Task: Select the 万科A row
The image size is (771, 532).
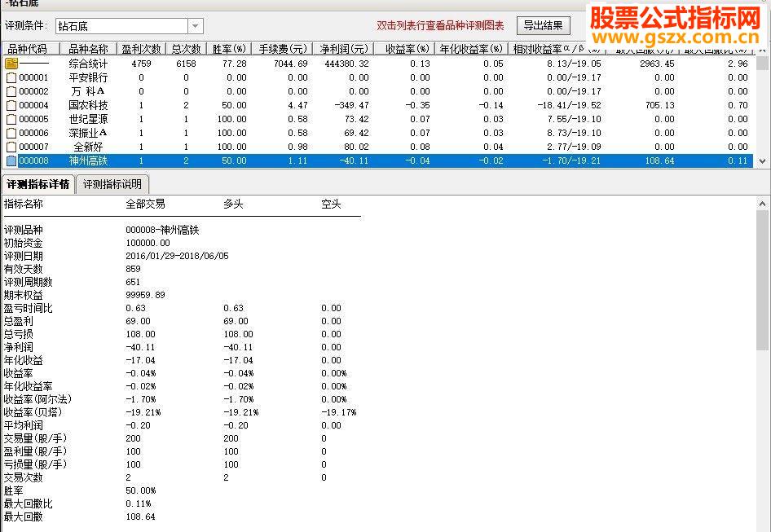Action: pyautogui.click(x=377, y=91)
